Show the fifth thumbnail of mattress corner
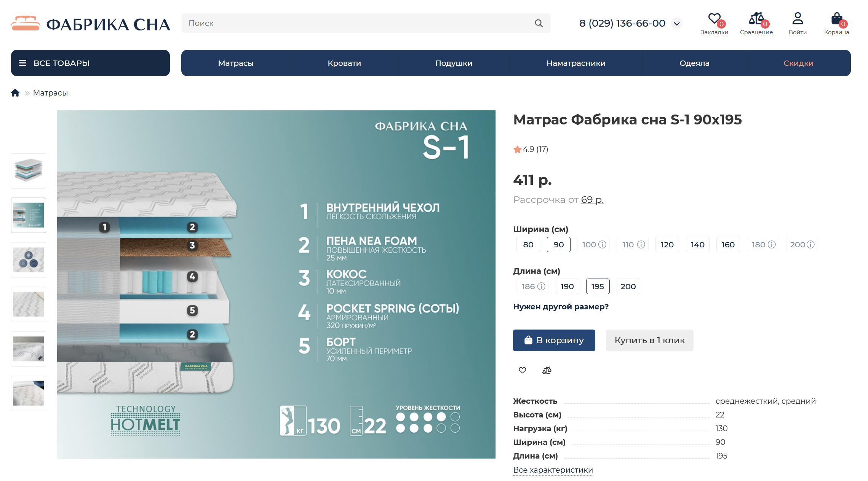 [29, 349]
